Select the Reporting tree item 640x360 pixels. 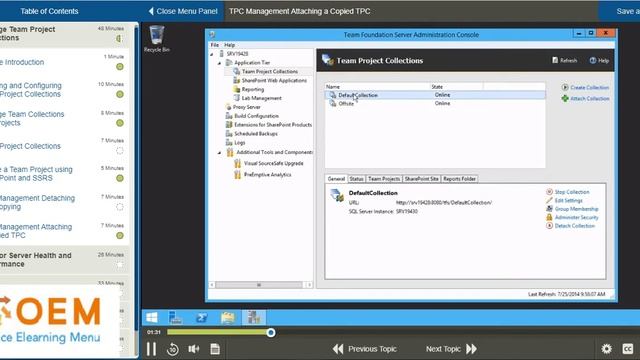pyautogui.click(x=253, y=89)
